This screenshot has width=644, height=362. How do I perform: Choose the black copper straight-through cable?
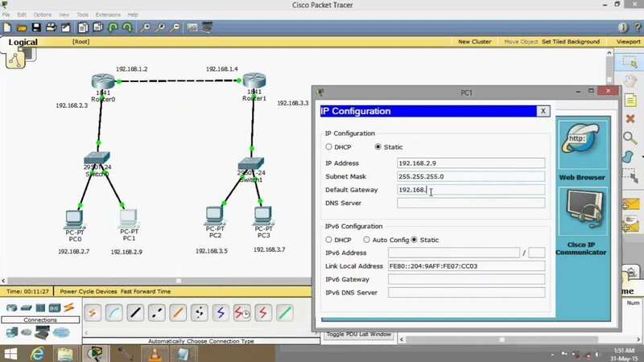(135, 313)
